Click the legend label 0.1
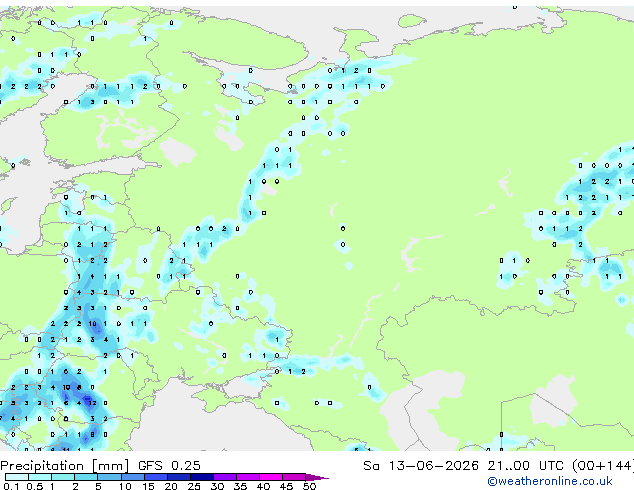 [11, 486]
